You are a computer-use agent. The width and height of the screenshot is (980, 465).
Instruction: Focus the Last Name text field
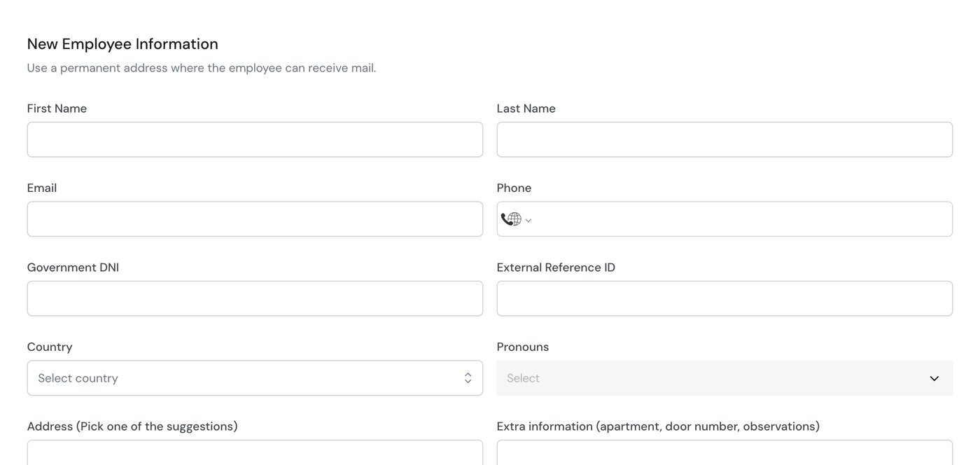(x=724, y=140)
